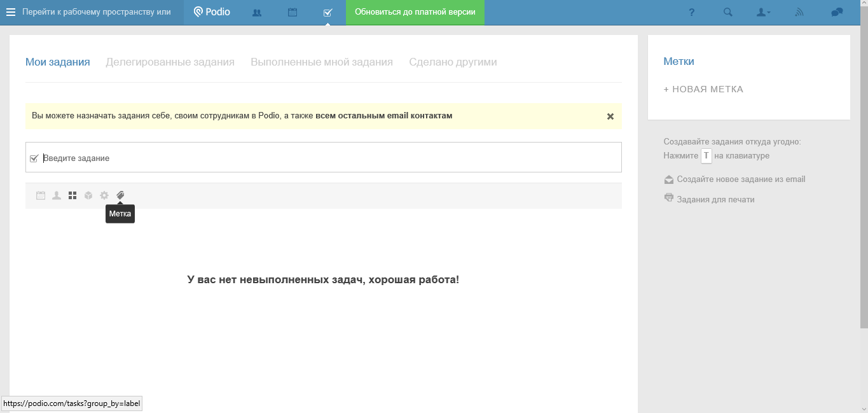Open help via the question mark icon
Screen dimensions: 868x413
click(x=691, y=11)
